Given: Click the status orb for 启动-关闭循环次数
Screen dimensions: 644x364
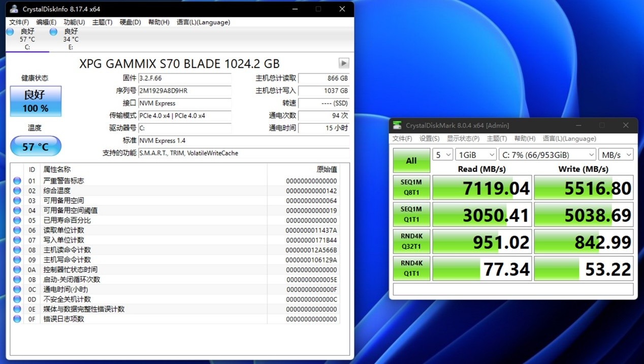Looking at the screenshot, I should [17, 280].
